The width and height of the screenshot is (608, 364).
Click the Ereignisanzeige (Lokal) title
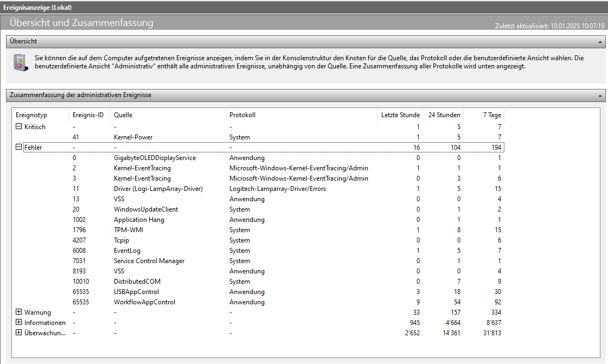pyautogui.click(x=37, y=8)
